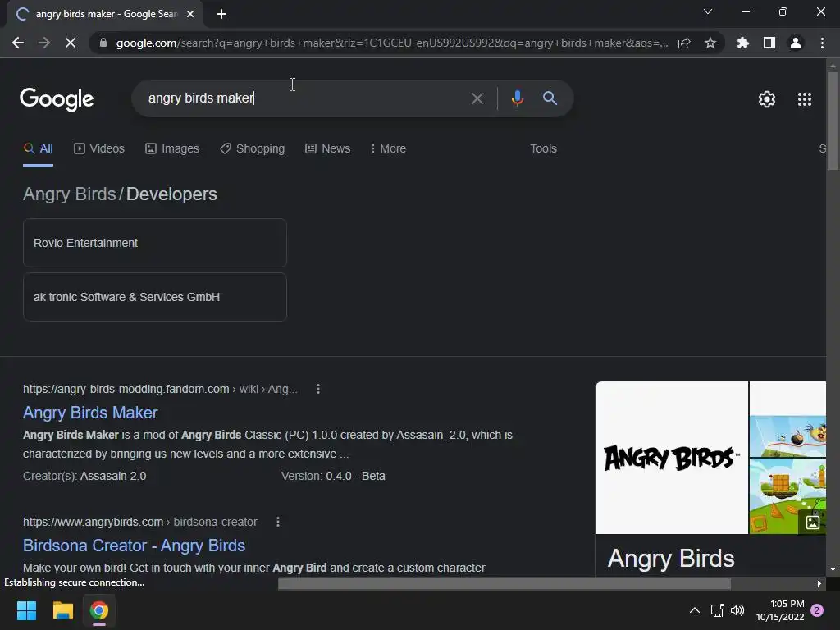The image size is (840, 630).
Task: Click the scroll down arrow
Action: (833, 569)
